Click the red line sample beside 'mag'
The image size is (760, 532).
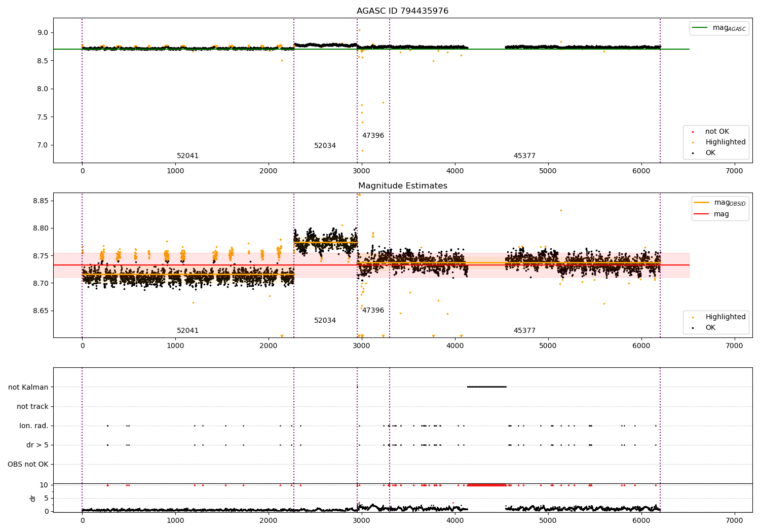point(702,214)
